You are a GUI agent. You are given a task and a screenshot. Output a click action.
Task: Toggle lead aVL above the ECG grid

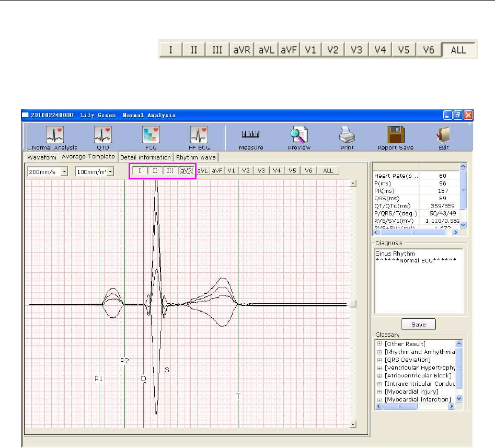coord(202,170)
